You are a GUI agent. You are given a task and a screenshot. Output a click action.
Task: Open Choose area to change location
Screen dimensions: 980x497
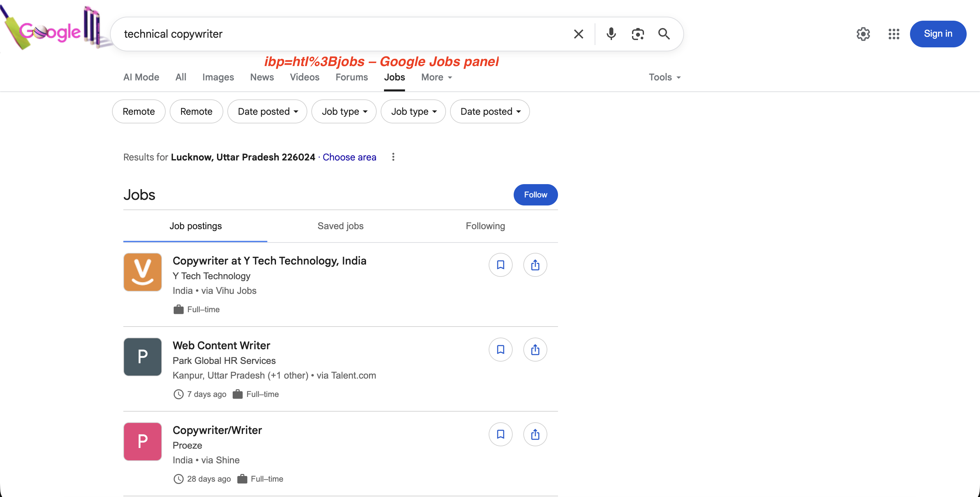349,157
